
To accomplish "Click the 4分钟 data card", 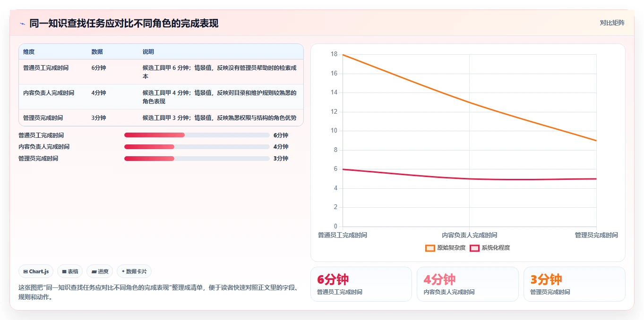I will tap(468, 284).
